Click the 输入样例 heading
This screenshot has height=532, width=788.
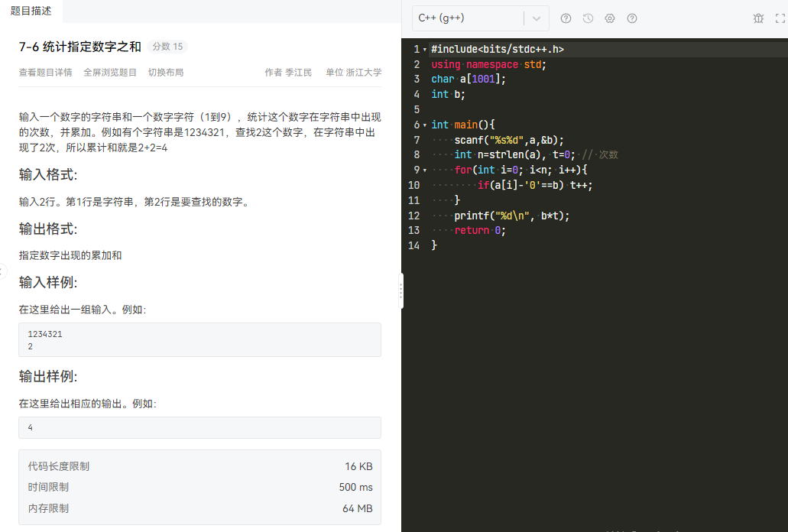[x=47, y=282]
